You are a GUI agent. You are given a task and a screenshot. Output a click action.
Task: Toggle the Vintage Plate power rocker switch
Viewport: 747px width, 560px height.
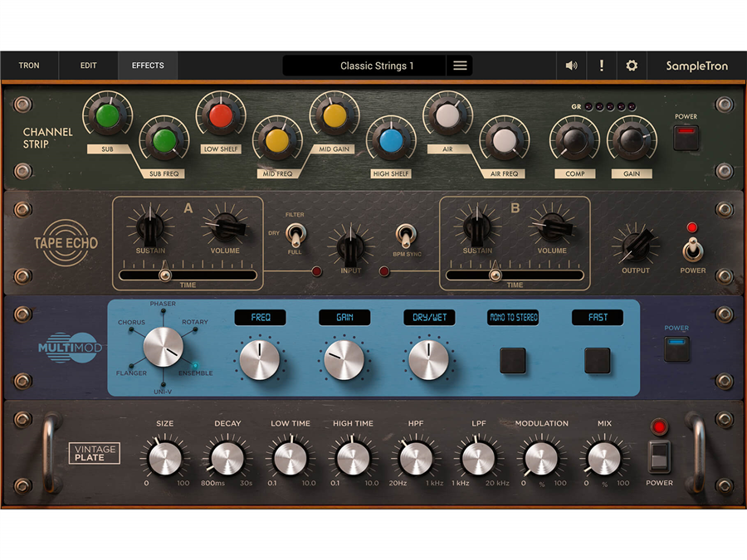(x=659, y=455)
